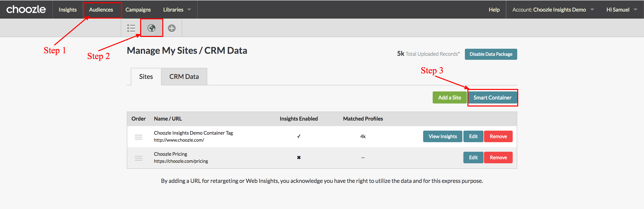The image size is (644, 209).
Task: Open the Campaigns menu
Action: point(138,10)
